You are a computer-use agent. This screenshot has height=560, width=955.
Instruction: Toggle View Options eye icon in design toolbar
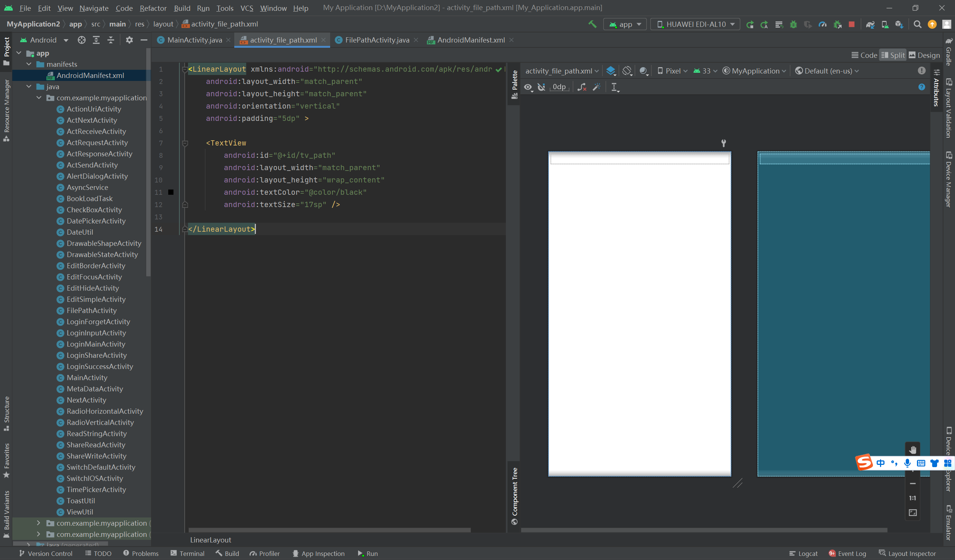coord(528,87)
